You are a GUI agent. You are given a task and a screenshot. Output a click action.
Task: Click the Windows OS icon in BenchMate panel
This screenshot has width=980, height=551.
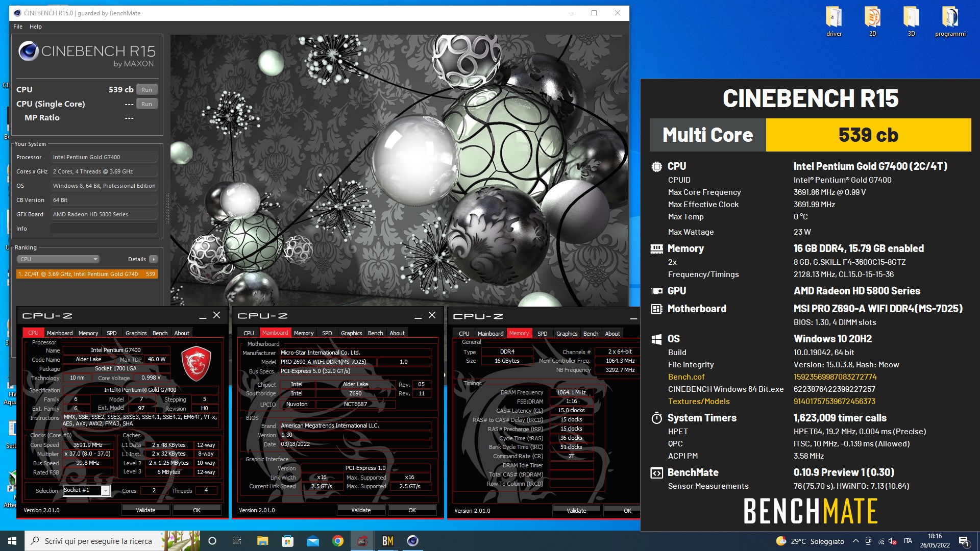click(656, 339)
